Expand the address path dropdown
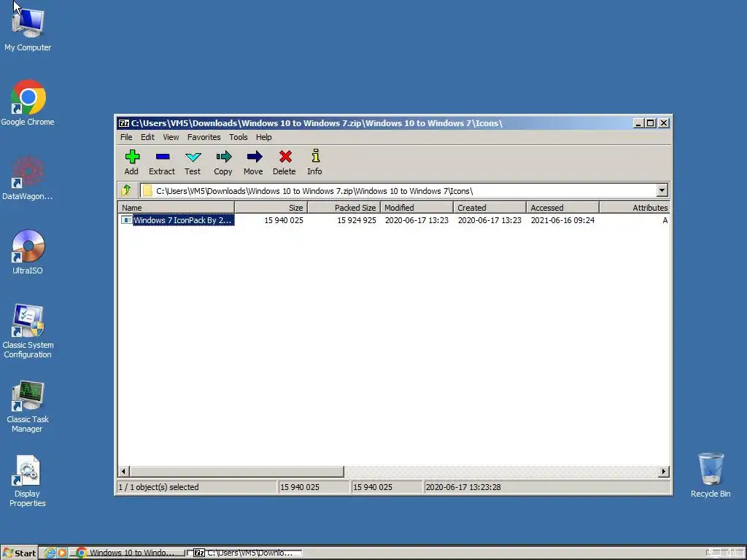The width and height of the screenshot is (747, 560). [x=662, y=190]
